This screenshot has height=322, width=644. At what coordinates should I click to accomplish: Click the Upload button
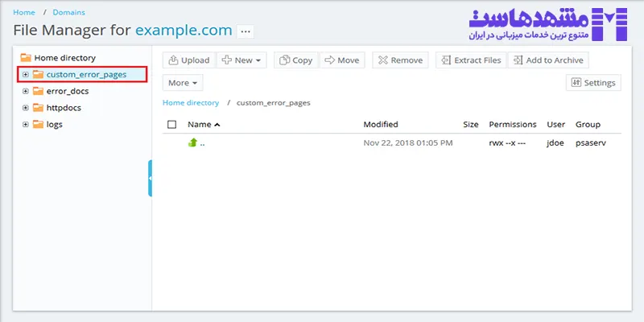tap(189, 60)
